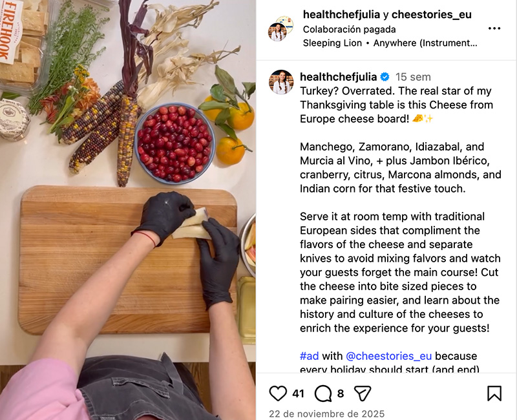Click the 15 sem timestamp
517x420 pixels.
pos(413,77)
